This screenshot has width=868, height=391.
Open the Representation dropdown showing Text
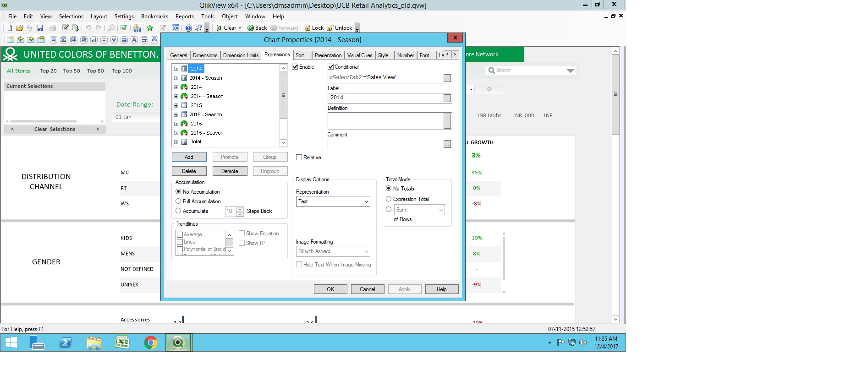click(333, 201)
